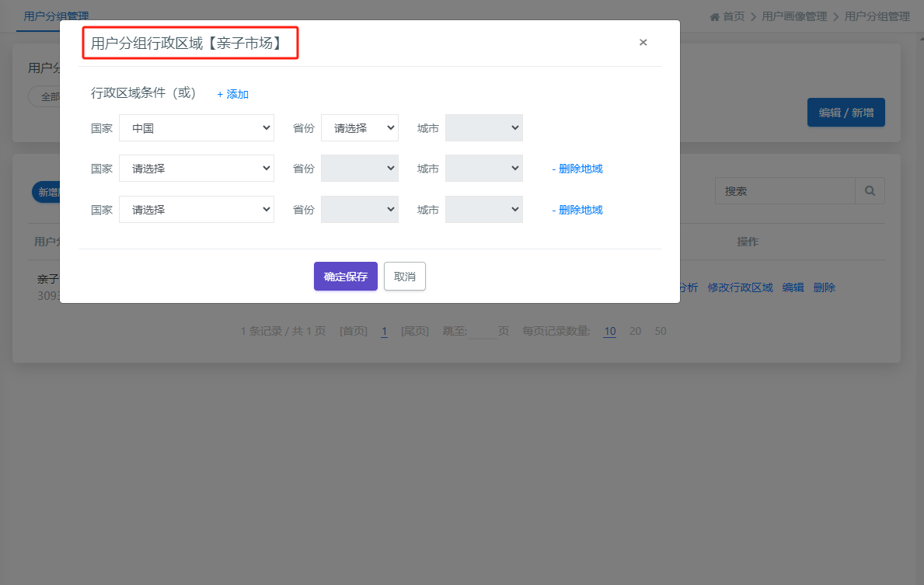Image resolution: width=924 pixels, height=585 pixels.
Task: Click the [首页] pagination link
Action: coord(354,331)
